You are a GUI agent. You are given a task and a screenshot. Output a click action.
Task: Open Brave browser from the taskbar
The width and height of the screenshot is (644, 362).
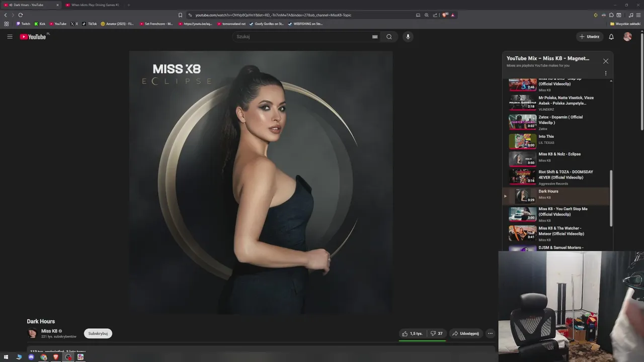55,357
